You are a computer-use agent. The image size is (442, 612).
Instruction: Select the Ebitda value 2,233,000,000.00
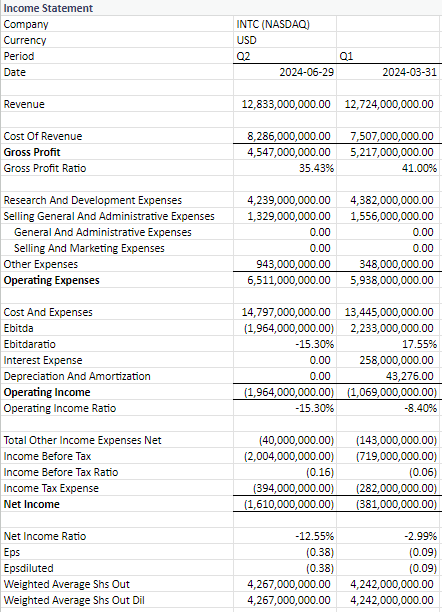pos(392,328)
